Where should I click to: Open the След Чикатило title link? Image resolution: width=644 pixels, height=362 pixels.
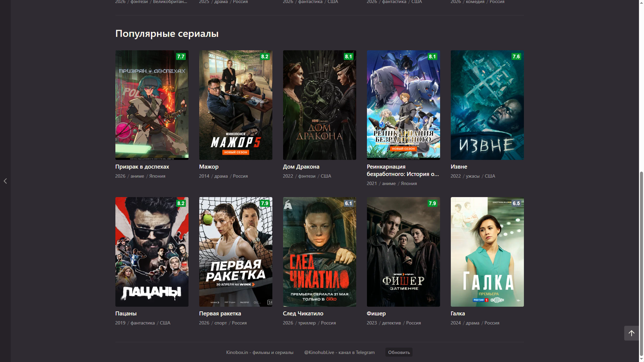pos(303,313)
